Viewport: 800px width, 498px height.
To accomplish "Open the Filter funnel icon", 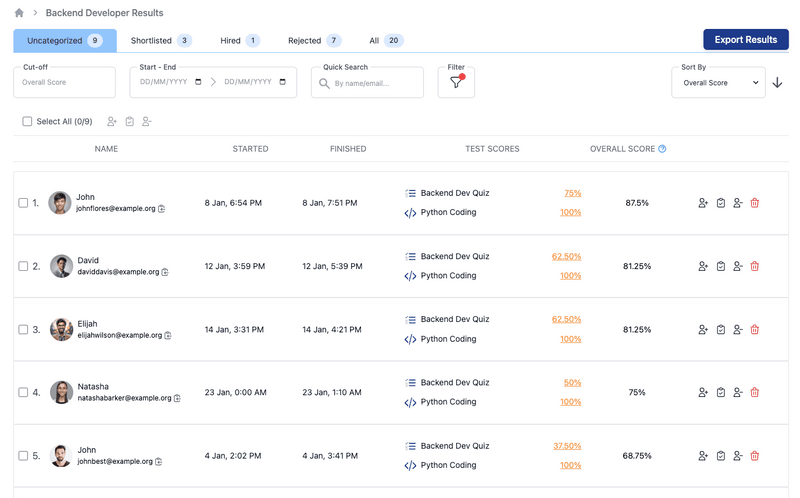I will coord(456,83).
